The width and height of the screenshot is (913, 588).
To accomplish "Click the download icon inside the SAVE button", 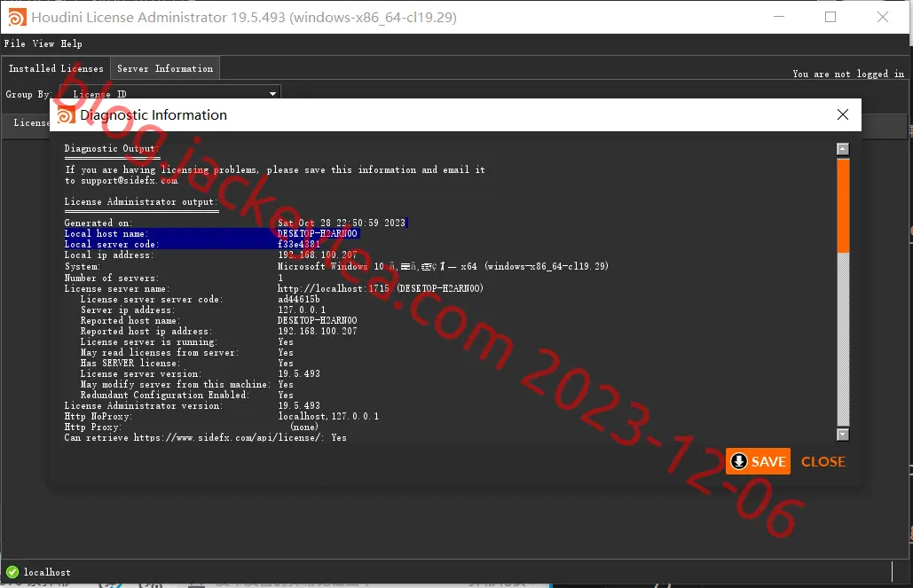I will point(739,461).
